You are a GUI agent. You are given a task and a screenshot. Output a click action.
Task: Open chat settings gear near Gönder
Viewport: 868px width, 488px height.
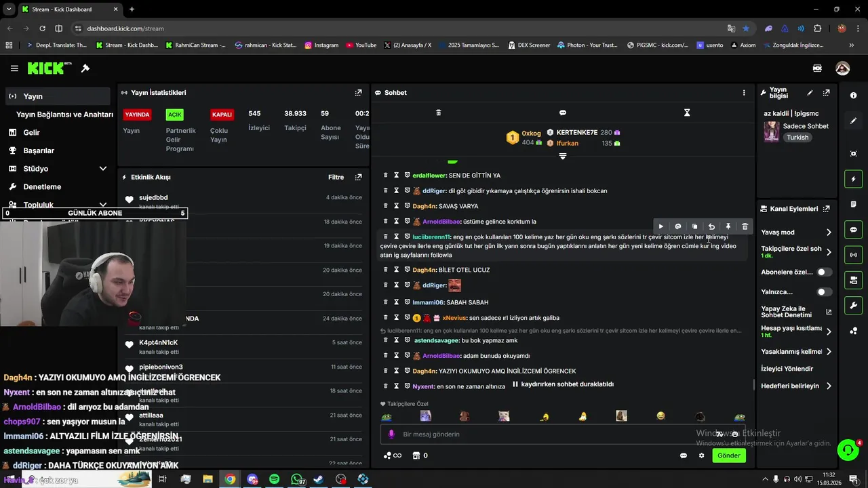point(701,455)
